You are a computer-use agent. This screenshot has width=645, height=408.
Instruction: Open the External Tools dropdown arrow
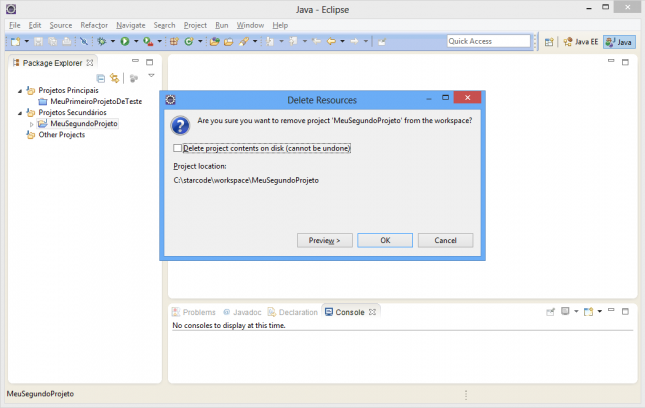tap(160, 42)
